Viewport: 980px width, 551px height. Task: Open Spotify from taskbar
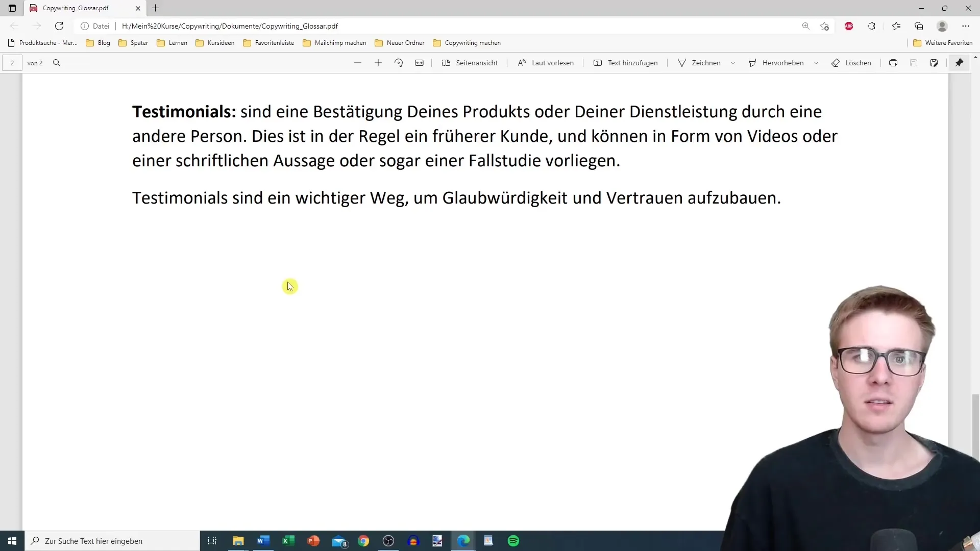pyautogui.click(x=513, y=541)
